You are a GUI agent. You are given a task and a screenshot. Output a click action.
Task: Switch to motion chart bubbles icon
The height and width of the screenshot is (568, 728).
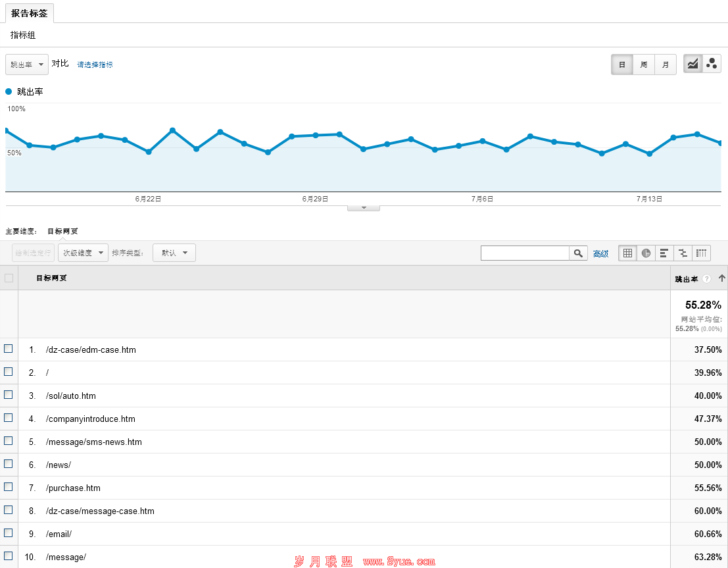[x=712, y=64]
